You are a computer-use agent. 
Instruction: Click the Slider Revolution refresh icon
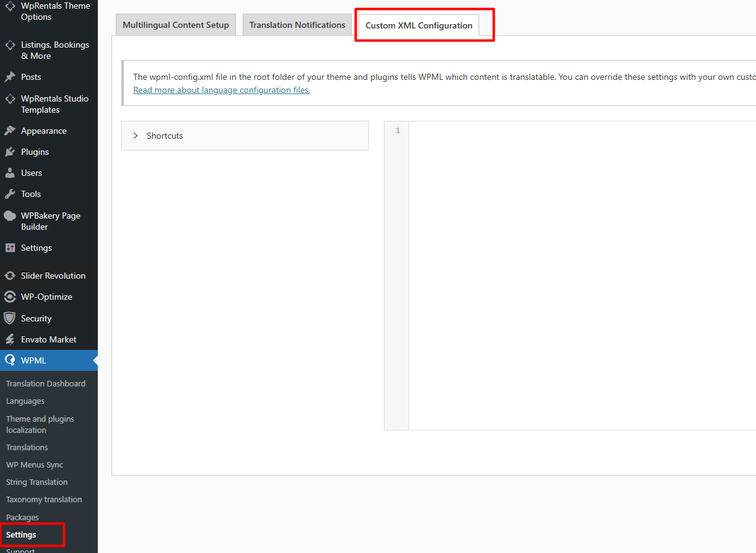(10, 276)
